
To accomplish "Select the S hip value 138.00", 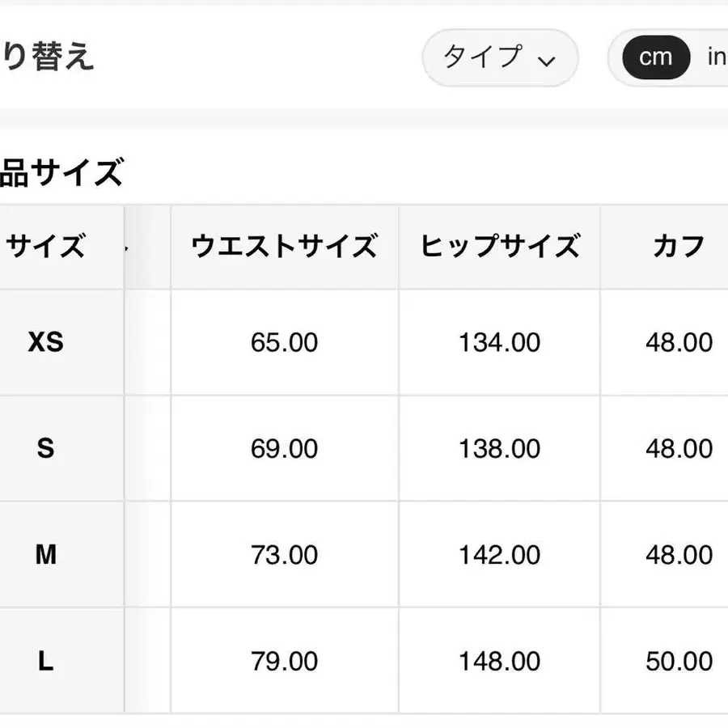I will pos(499,448).
